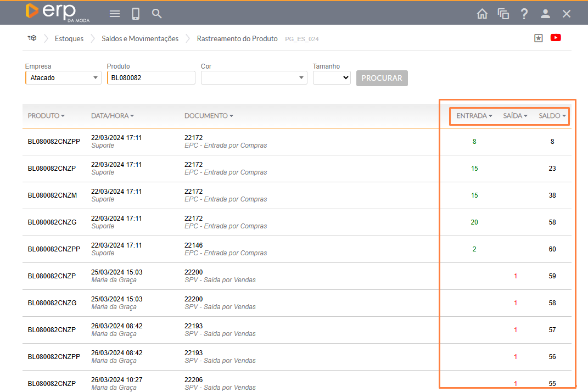The width and height of the screenshot is (588, 392).
Task: Open the DATA/HORA column filter
Action: click(113, 116)
